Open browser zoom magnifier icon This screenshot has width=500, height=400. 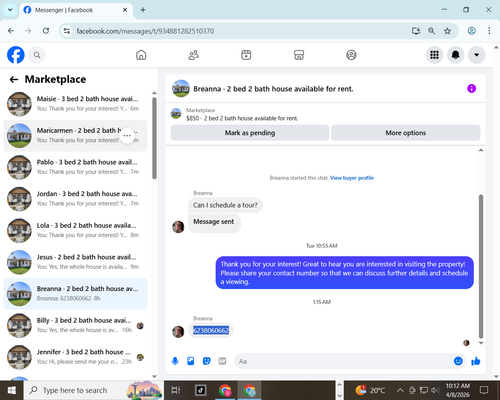pyautogui.click(x=431, y=31)
